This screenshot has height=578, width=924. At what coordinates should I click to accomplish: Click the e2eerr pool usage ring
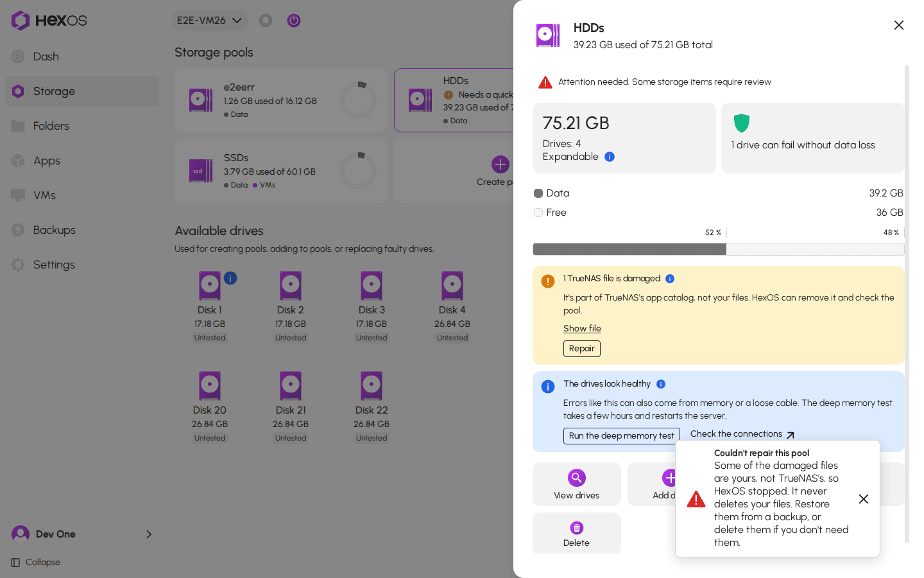click(358, 100)
